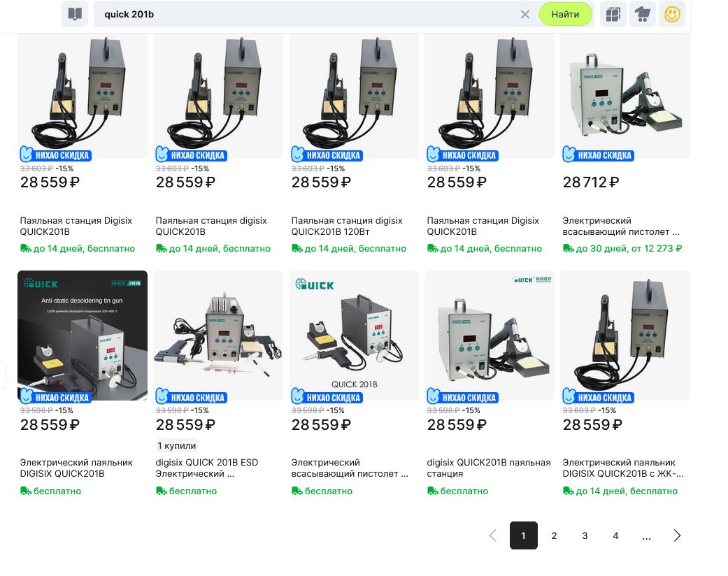Go to next page arrow
The height and width of the screenshot is (576, 728).
(x=677, y=535)
